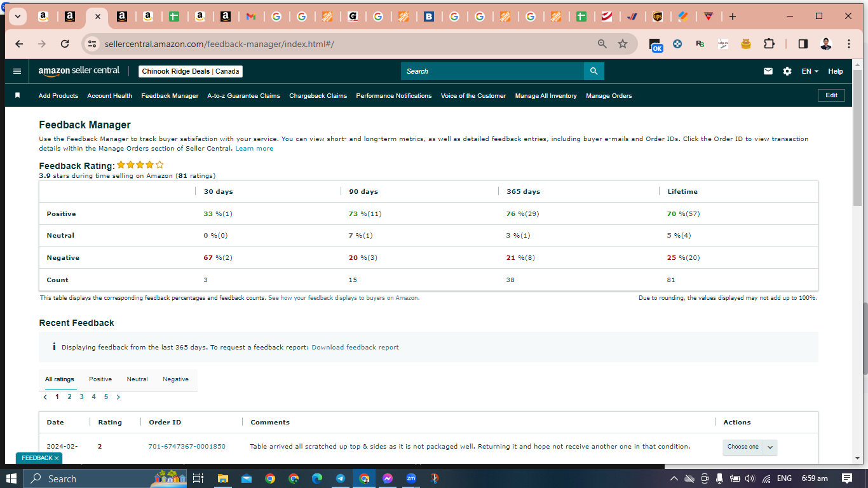This screenshot has width=868, height=488.
Task: Open Manage Orders menu item
Action: tap(609, 96)
